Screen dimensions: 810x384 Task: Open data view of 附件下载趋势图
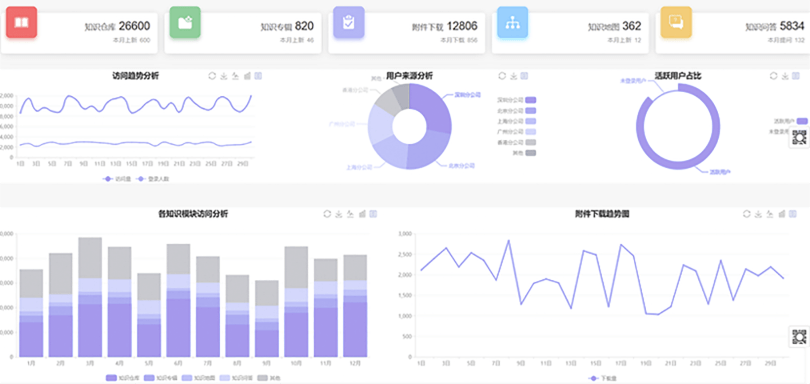coord(793,213)
